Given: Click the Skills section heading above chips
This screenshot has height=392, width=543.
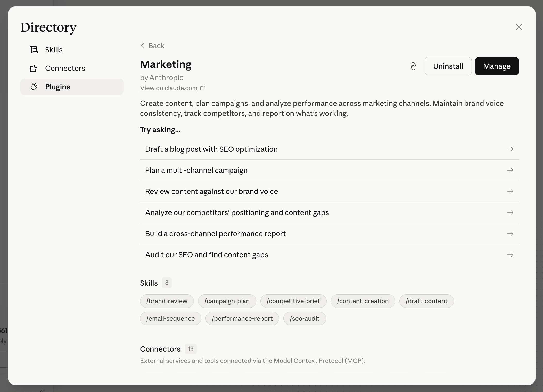Looking at the screenshot, I should [149, 283].
